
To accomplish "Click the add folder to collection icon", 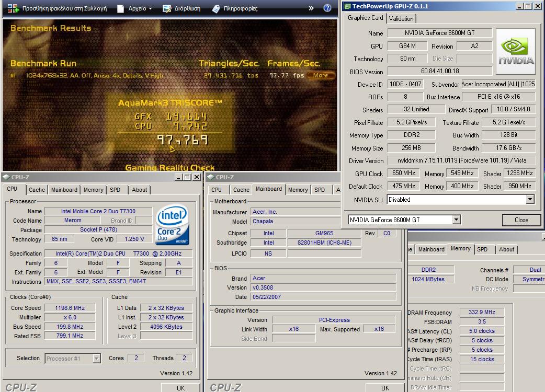I will [x=13, y=8].
